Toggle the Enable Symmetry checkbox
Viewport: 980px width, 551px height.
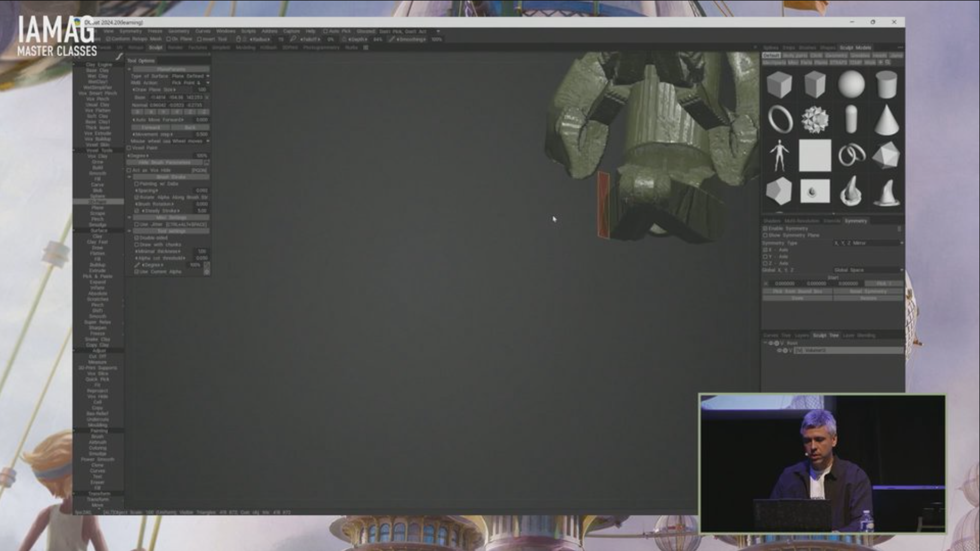[x=765, y=228]
